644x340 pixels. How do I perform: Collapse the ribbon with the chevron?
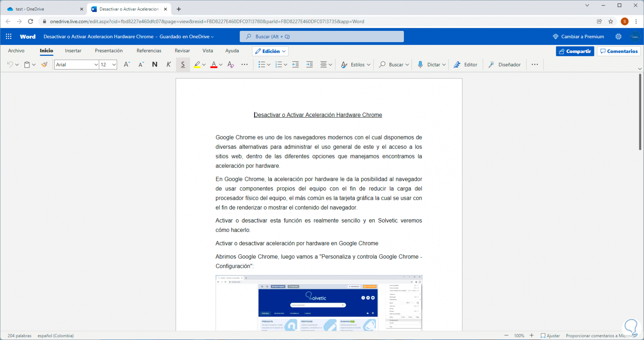pos(640,69)
